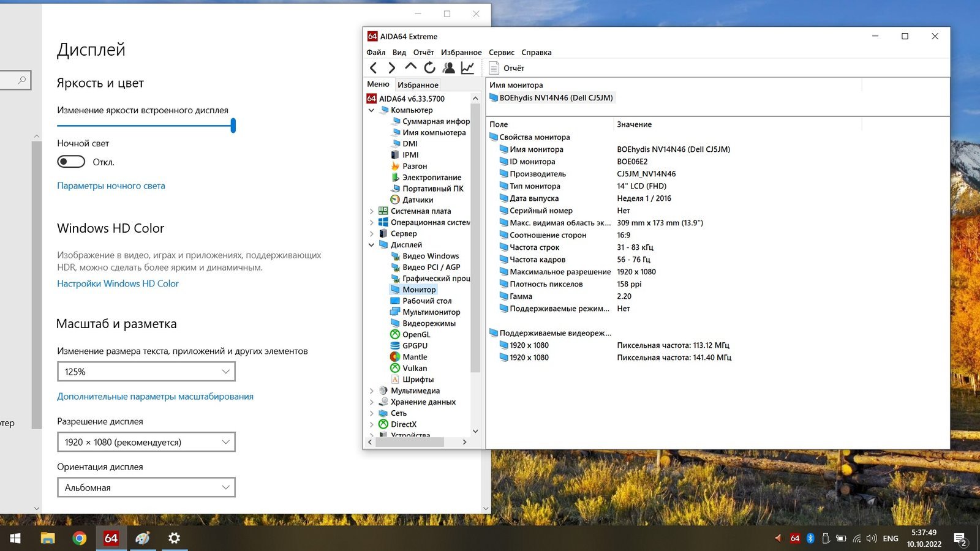Click the Отчёт report toolbar button
980x551 pixels.
(x=507, y=68)
